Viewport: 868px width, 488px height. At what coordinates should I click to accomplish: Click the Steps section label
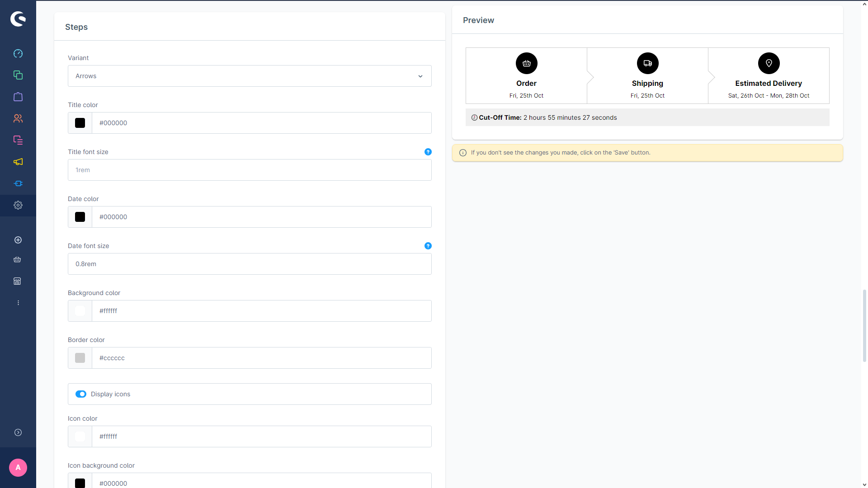click(x=76, y=27)
